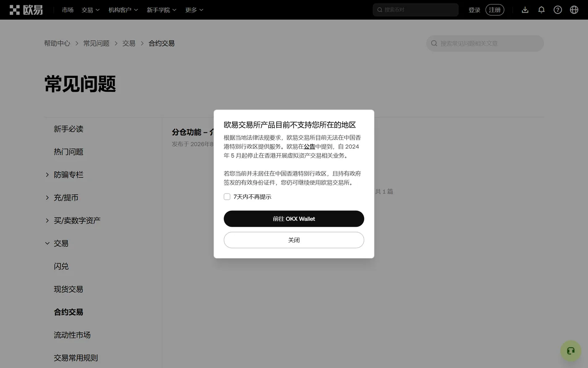Click the 前往 OKX Wallet button
The image size is (588, 368).
[294, 219]
